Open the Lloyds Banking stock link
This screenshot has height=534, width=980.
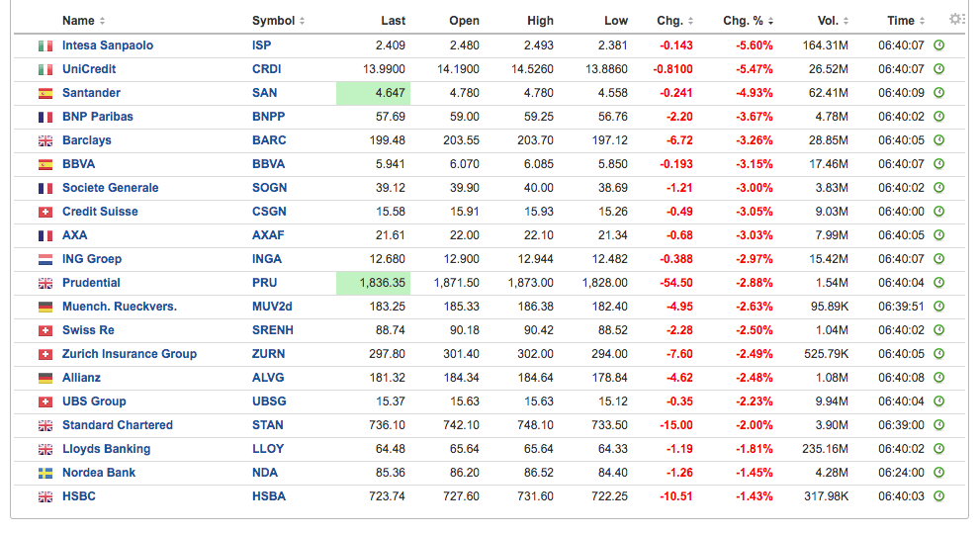coord(106,449)
